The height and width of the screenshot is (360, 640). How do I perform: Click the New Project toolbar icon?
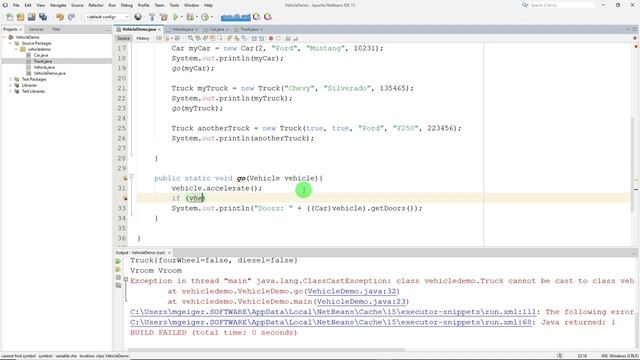20,17
